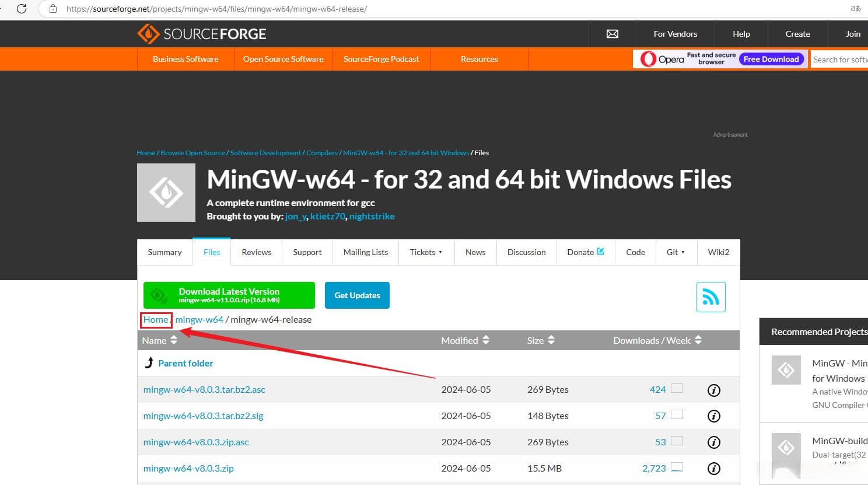The width and height of the screenshot is (868, 485).
Task: Click the browser address bar URL
Action: (216, 9)
